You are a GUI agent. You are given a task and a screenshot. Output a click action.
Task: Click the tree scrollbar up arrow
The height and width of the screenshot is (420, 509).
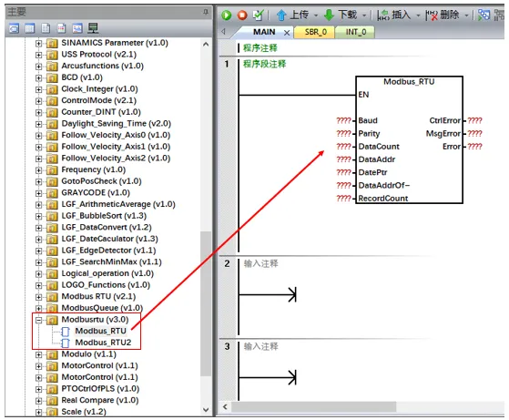[x=206, y=44]
